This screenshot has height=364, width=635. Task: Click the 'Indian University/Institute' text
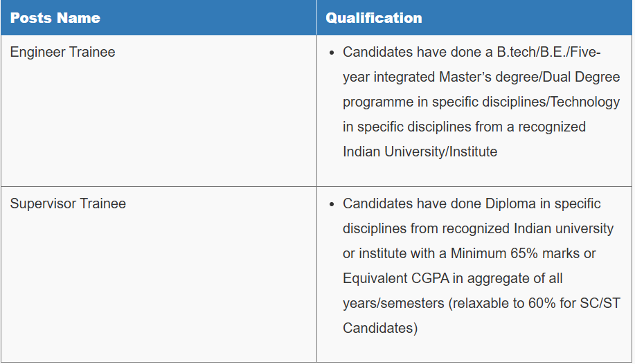pos(420,152)
